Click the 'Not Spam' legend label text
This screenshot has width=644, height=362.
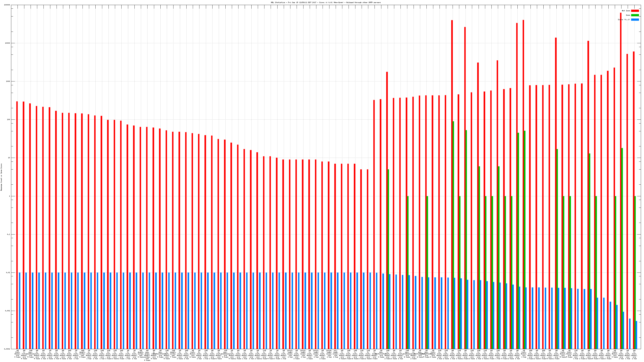pyautogui.click(x=626, y=11)
